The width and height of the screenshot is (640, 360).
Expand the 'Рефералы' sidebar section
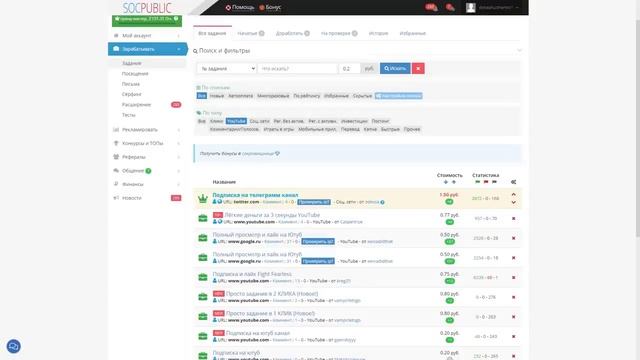[x=147, y=157]
